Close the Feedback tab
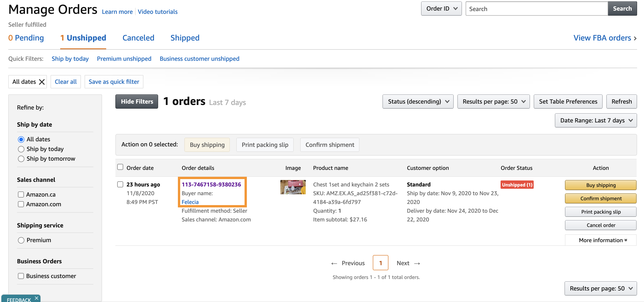This screenshot has width=644, height=302. (37, 298)
